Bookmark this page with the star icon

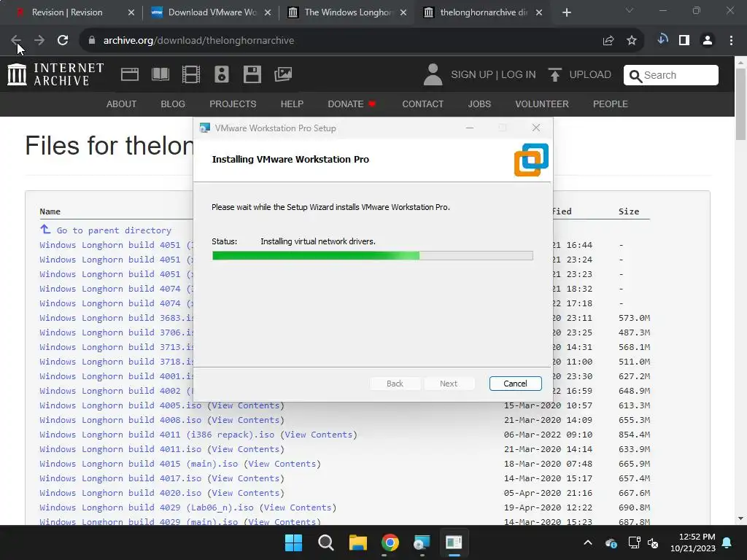pyautogui.click(x=631, y=41)
